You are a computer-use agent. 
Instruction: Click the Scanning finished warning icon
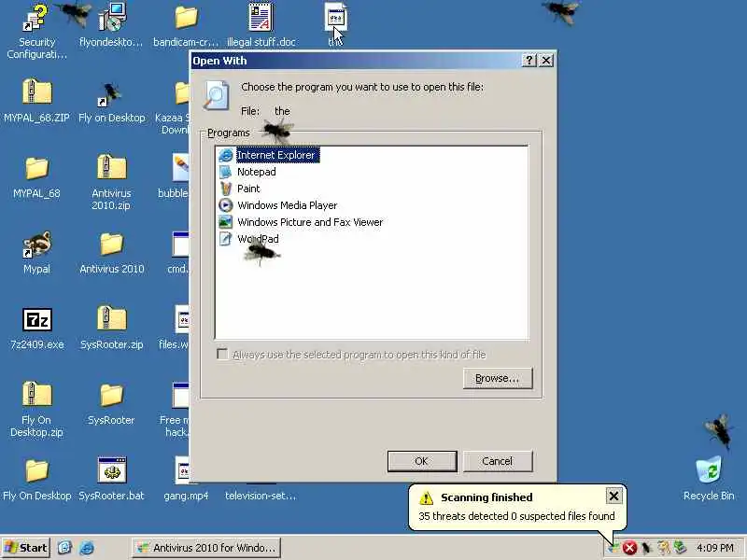[x=426, y=497]
